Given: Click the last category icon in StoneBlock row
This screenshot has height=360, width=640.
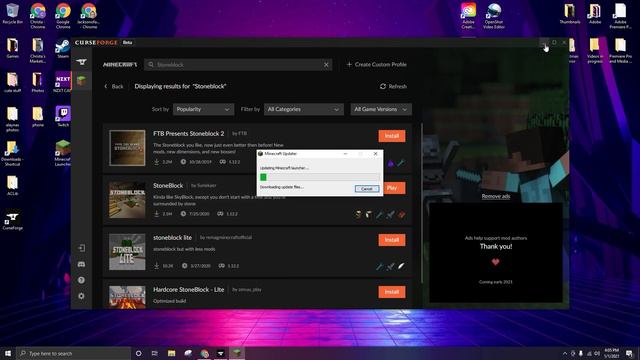Looking at the screenshot, I should pos(401,214).
